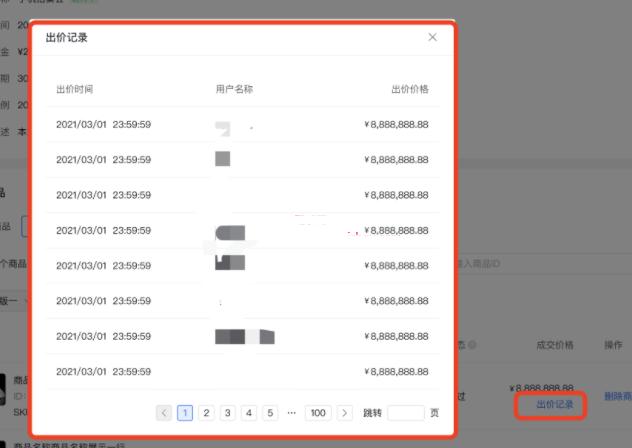Screen dimensions: 632x448
Task: Switch to page 4 of bid records
Action: (x=248, y=412)
